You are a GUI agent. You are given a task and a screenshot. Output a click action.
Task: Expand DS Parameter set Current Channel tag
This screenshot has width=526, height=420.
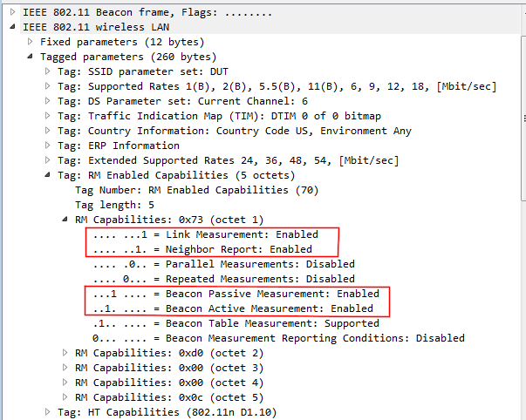(48, 101)
